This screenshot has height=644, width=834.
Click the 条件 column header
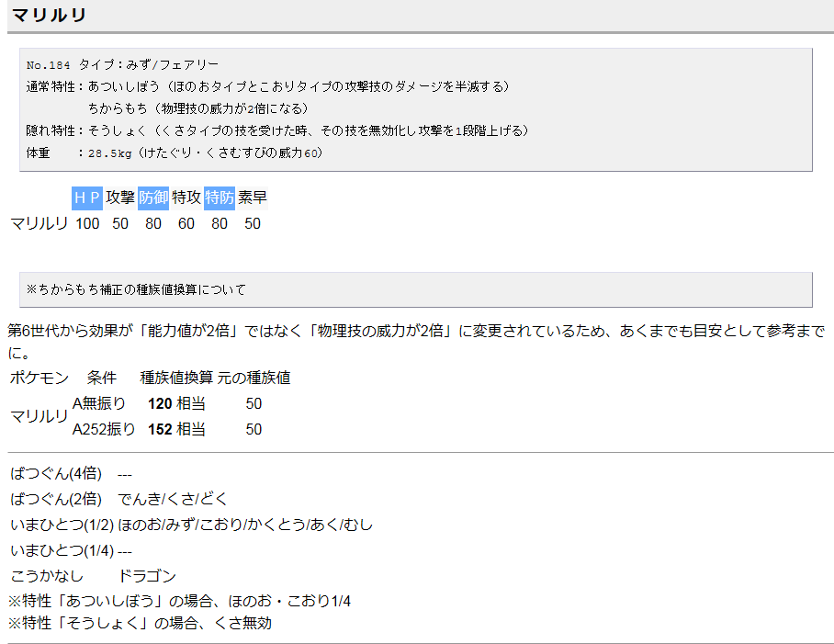(x=102, y=378)
